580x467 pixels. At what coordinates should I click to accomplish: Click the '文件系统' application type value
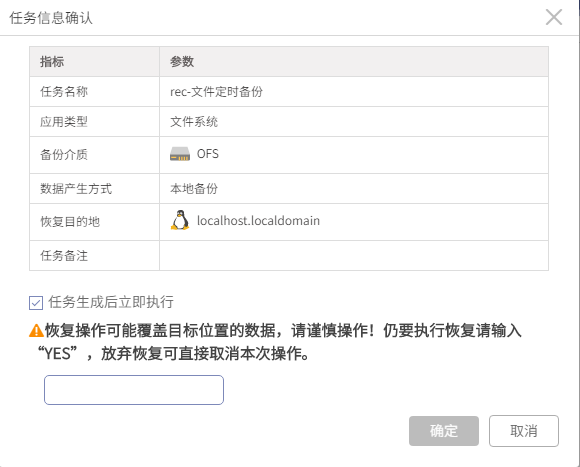click(194, 122)
